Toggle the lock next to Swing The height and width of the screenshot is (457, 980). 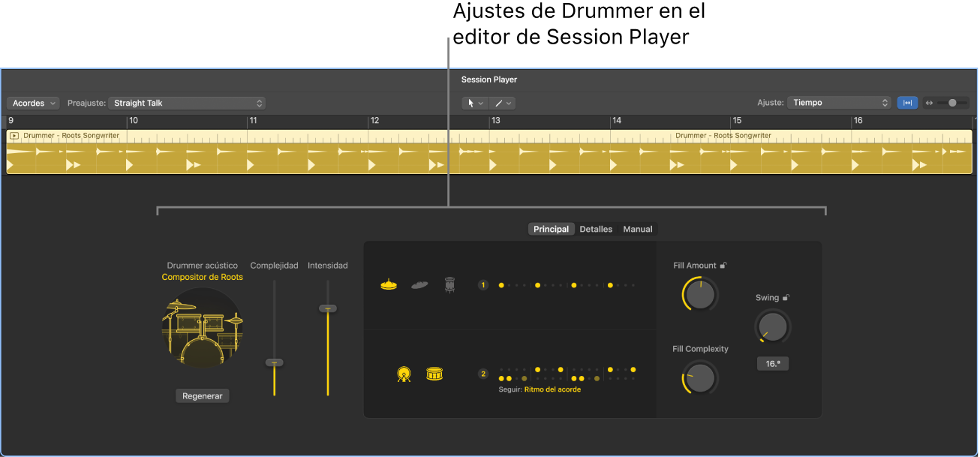tap(786, 297)
